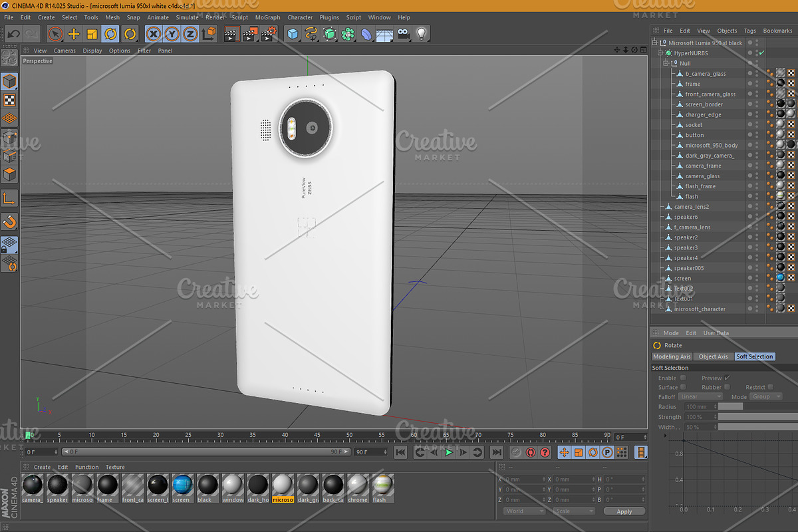This screenshot has width=798, height=532.
Task: Select the highlighted Rotate tool in top toolbar
Action: pos(111,34)
